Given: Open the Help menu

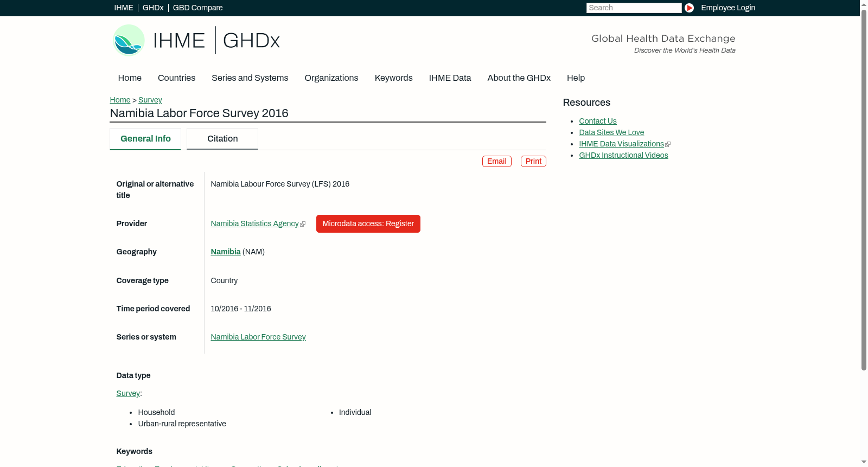Looking at the screenshot, I should [x=576, y=78].
